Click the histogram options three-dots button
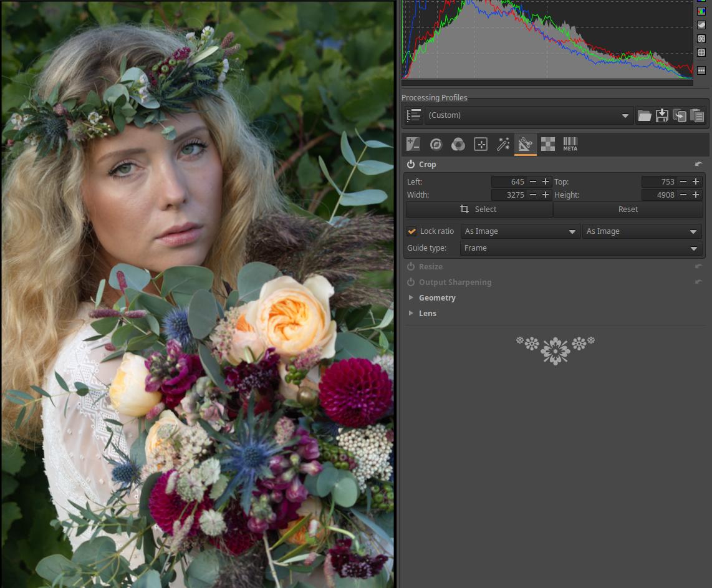 click(701, 70)
